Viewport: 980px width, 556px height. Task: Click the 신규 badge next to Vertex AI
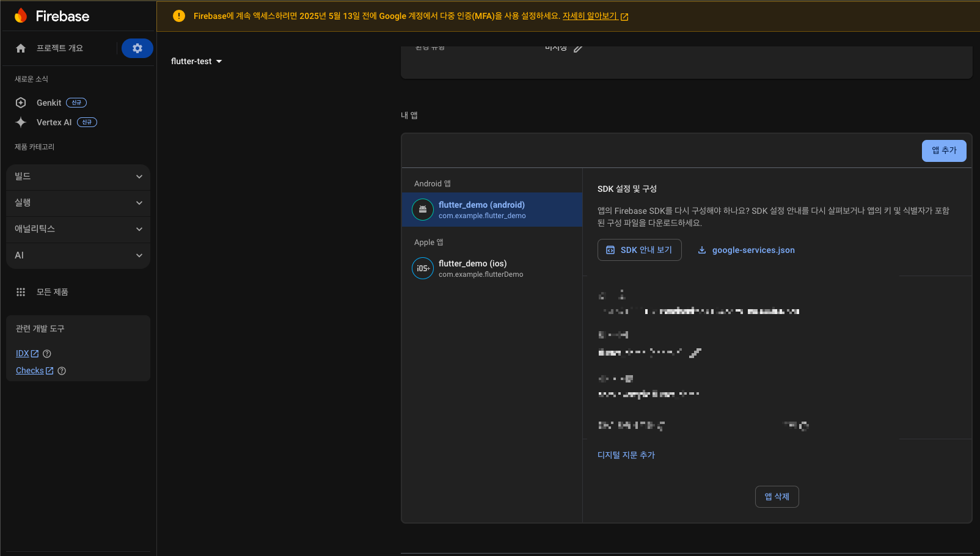pos(87,122)
